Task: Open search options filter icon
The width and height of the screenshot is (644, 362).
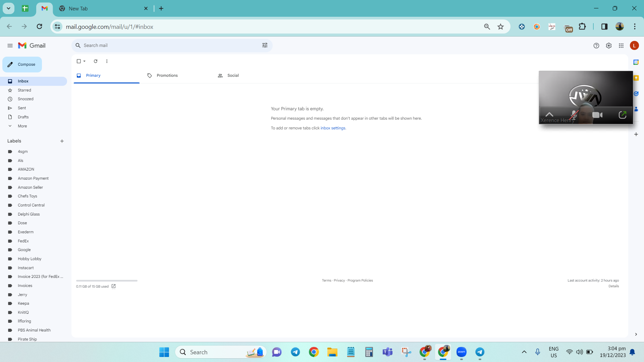Action: tap(265, 46)
